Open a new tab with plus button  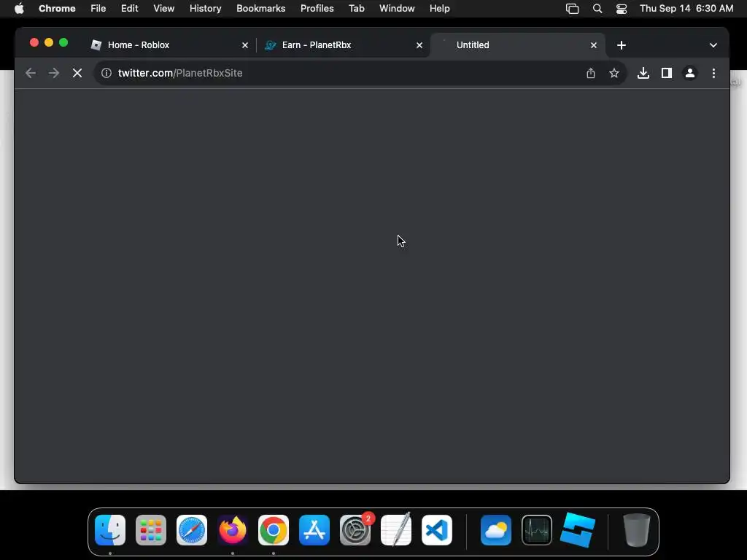point(622,45)
